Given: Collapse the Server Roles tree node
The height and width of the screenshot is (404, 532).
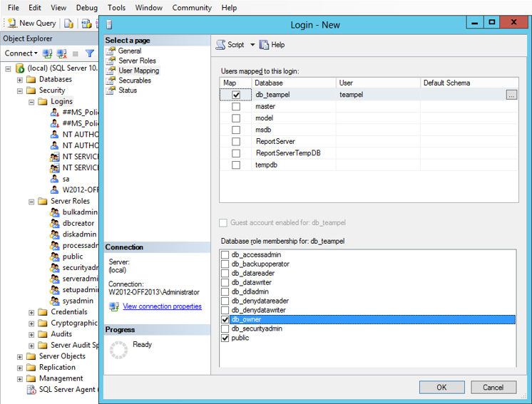Looking at the screenshot, I should click(31, 202).
